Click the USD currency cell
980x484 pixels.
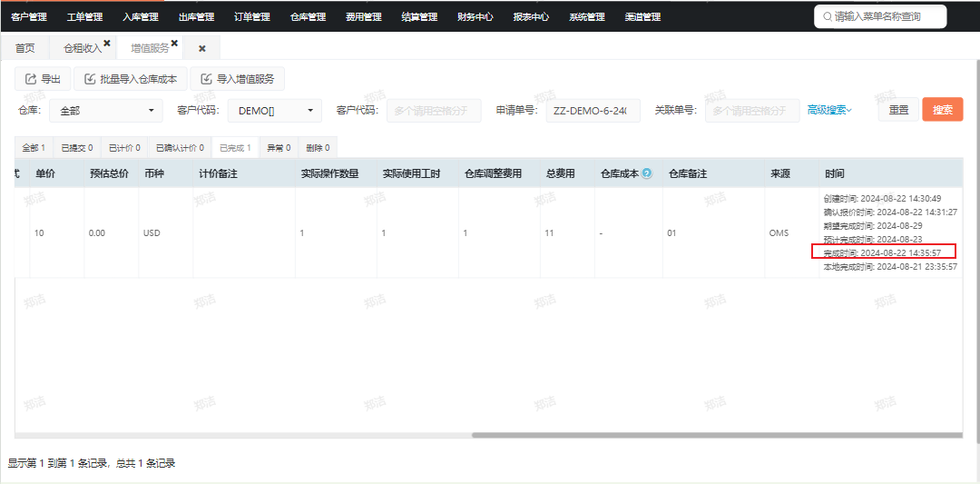tap(152, 233)
